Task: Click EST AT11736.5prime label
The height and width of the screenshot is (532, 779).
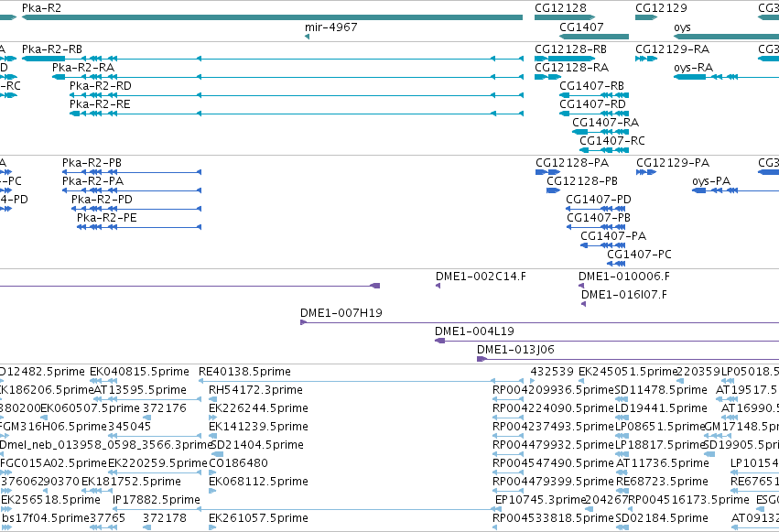Action: coord(662,463)
